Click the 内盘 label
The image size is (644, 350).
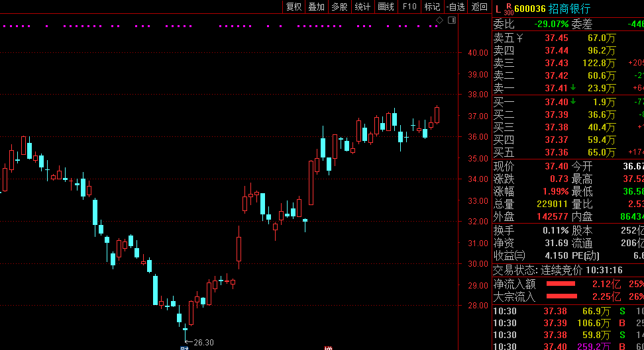[x=582, y=216]
